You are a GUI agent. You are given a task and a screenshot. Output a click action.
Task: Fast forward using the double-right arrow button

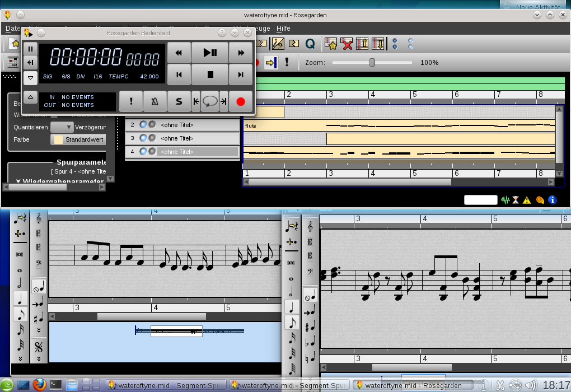[241, 53]
